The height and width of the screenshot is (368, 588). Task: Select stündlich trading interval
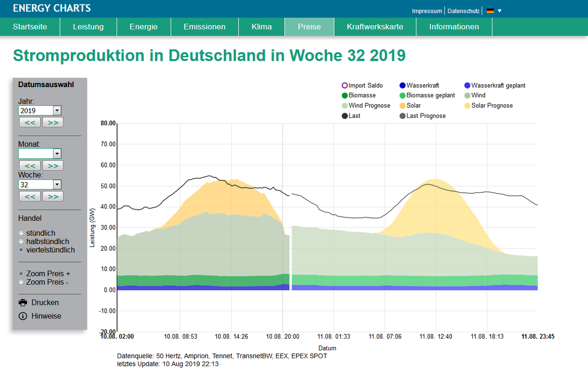(21, 233)
